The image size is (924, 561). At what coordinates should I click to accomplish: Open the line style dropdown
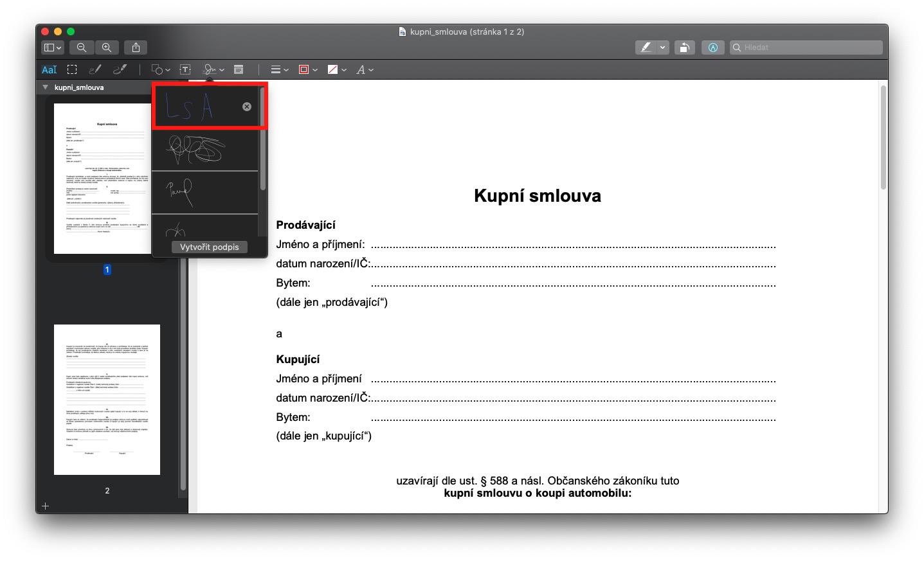pos(279,69)
